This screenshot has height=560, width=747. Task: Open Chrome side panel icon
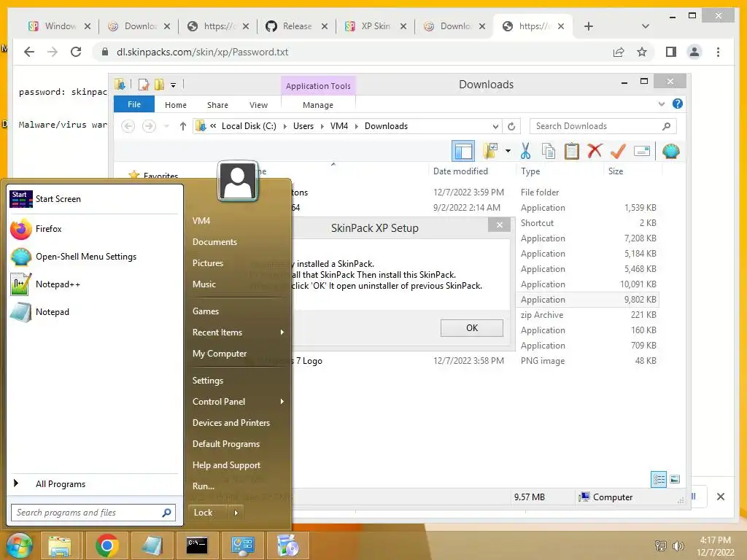coord(671,52)
